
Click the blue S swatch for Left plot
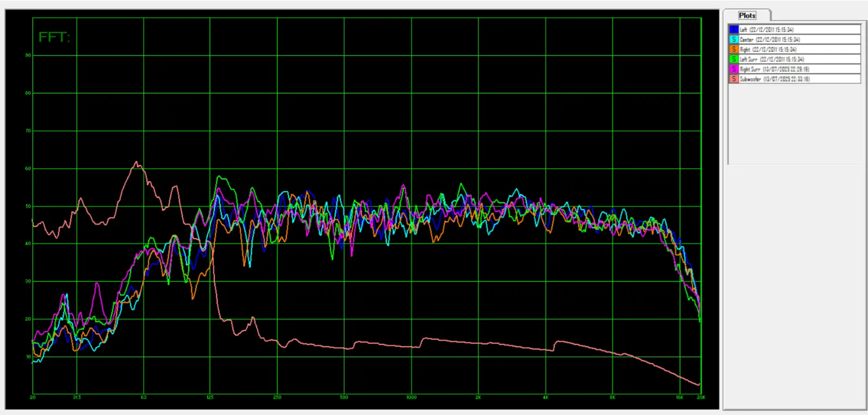733,30
